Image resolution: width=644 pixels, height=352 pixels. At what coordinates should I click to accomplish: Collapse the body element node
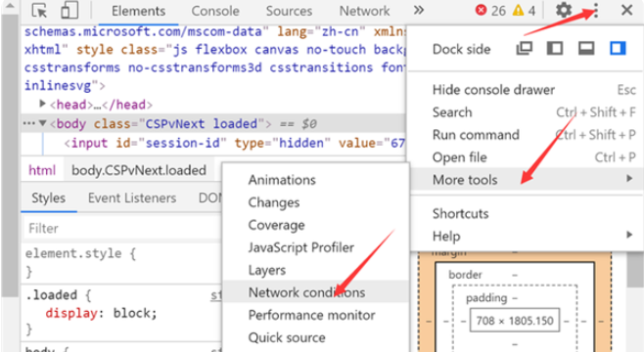coord(42,123)
